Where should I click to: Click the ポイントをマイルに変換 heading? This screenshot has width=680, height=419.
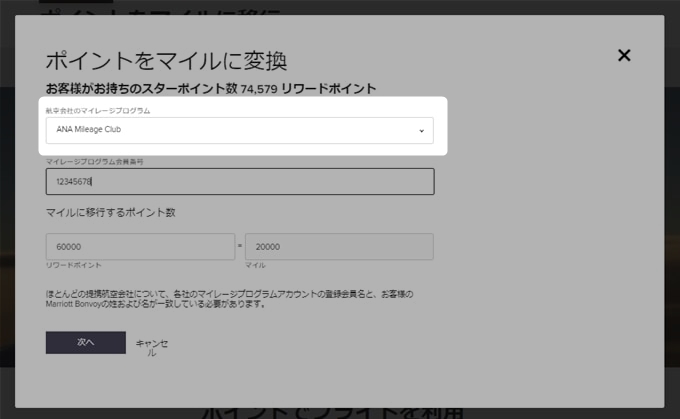(x=166, y=61)
